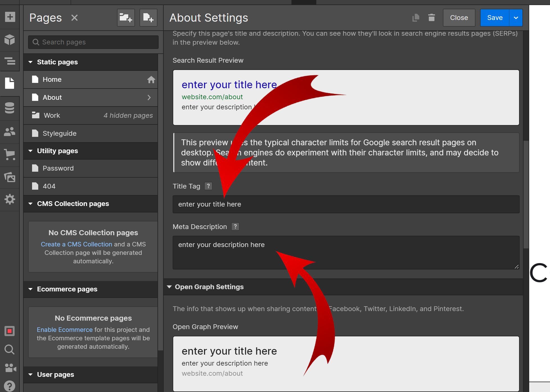Click the Search Result Preview label
The height and width of the screenshot is (392, 550).
pyautogui.click(x=208, y=60)
